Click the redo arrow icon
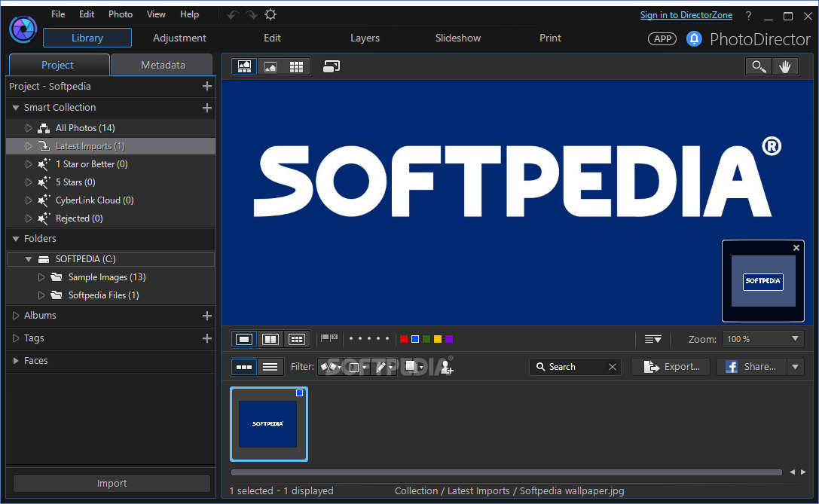Image resolution: width=819 pixels, height=504 pixels. tap(252, 15)
